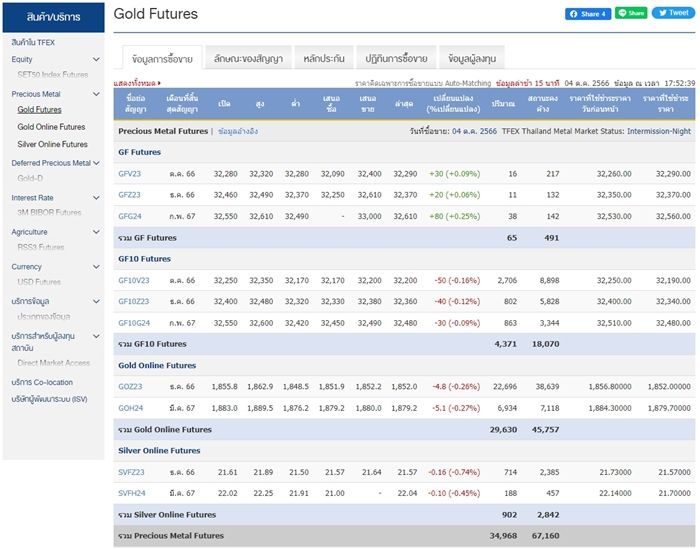Select the 'ปฏิทินการซื้อขาย' tab
Image resolution: width=700 pixels, height=549 pixels.
(x=396, y=59)
